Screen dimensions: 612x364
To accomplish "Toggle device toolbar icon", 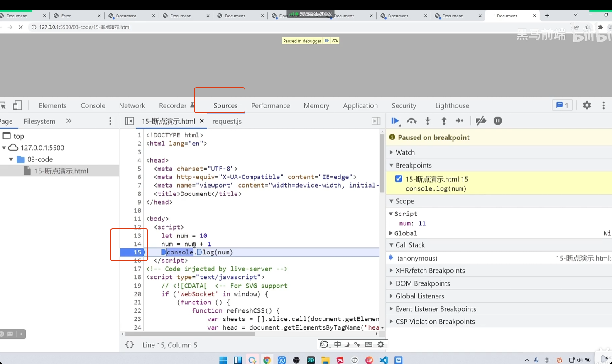I will coord(17,105).
